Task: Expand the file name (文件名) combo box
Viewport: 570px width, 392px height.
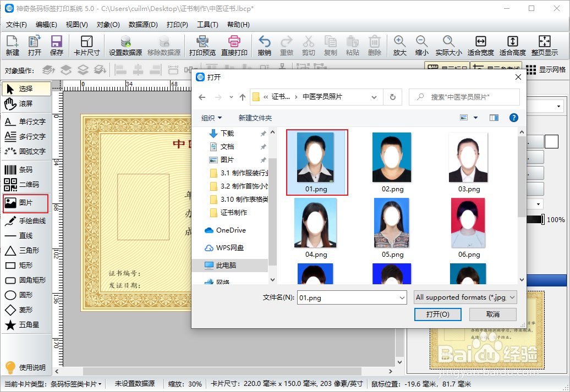Action: [402, 298]
